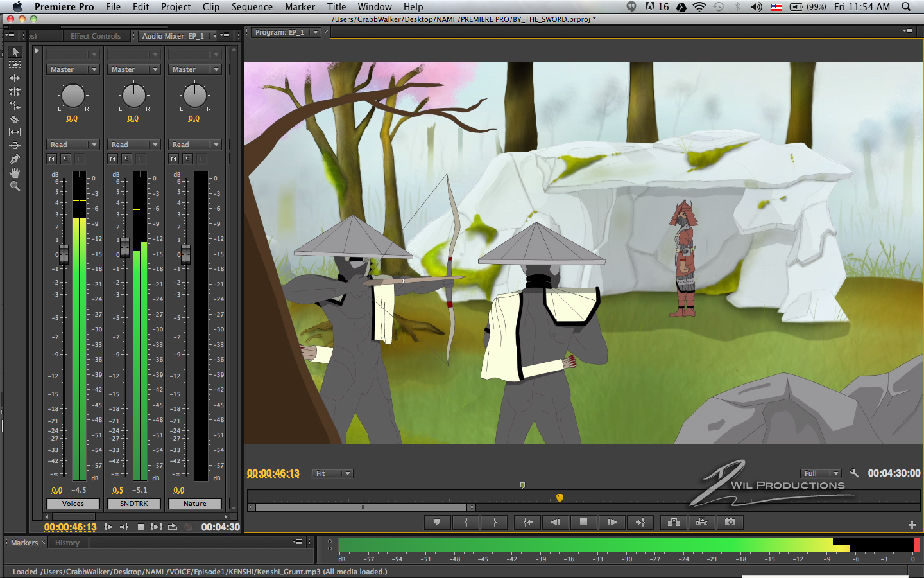Click Mark Out button in Program monitor
The image size is (924, 578).
pyautogui.click(x=495, y=522)
